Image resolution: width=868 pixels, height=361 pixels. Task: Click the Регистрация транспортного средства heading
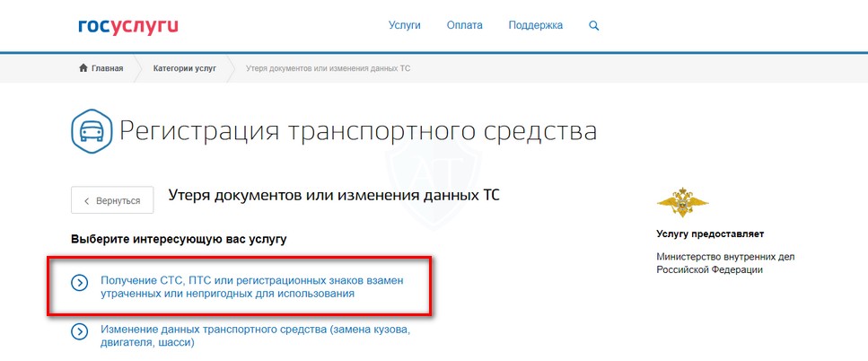click(x=358, y=132)
